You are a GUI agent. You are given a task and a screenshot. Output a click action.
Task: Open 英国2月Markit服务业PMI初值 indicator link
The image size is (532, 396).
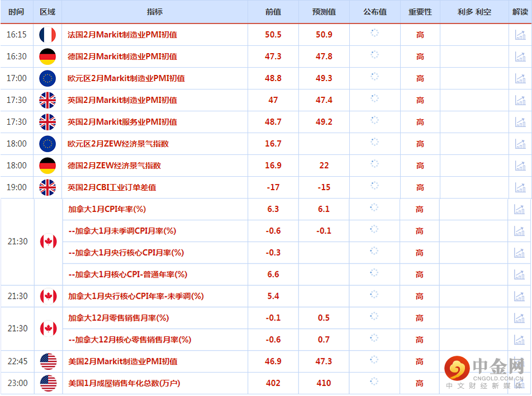click(122, 122)
